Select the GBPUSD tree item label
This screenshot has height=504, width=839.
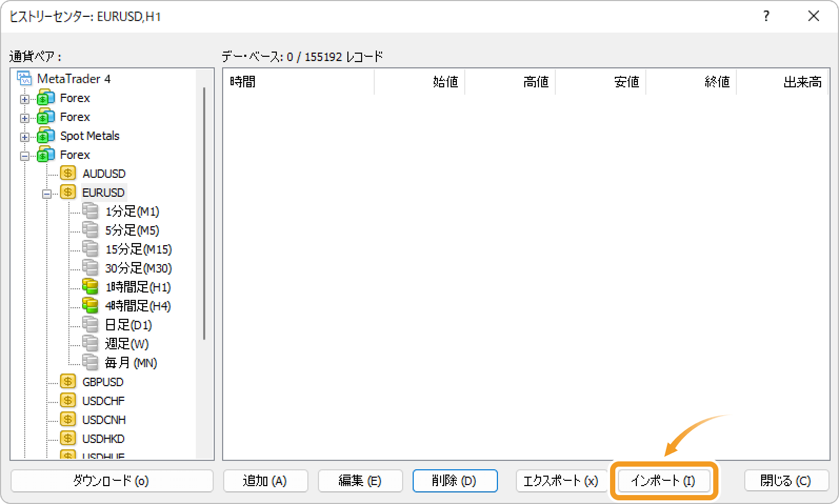tap(103, 382)
